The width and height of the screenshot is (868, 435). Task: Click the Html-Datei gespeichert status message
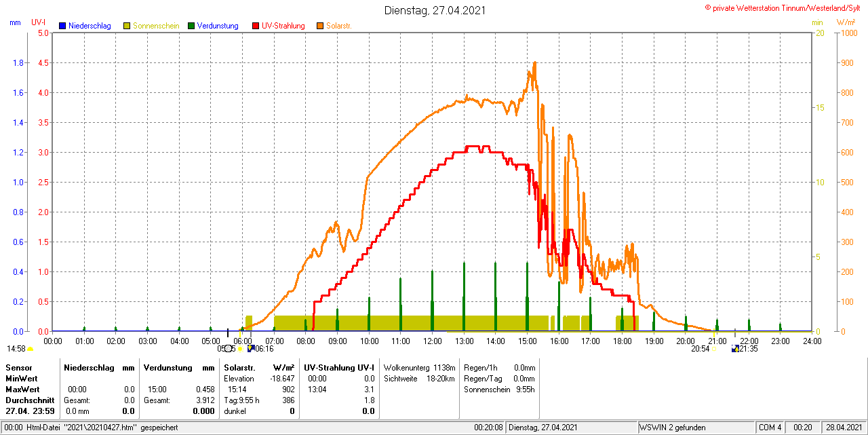click(x=91, y=428)
